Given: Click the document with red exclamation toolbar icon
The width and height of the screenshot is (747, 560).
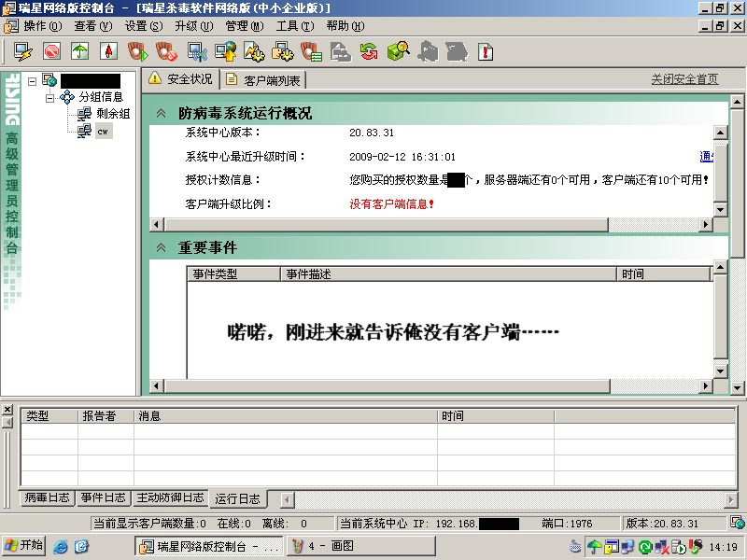Looking at the screenshot, I should pyautogui.click(x=485, y=51).
